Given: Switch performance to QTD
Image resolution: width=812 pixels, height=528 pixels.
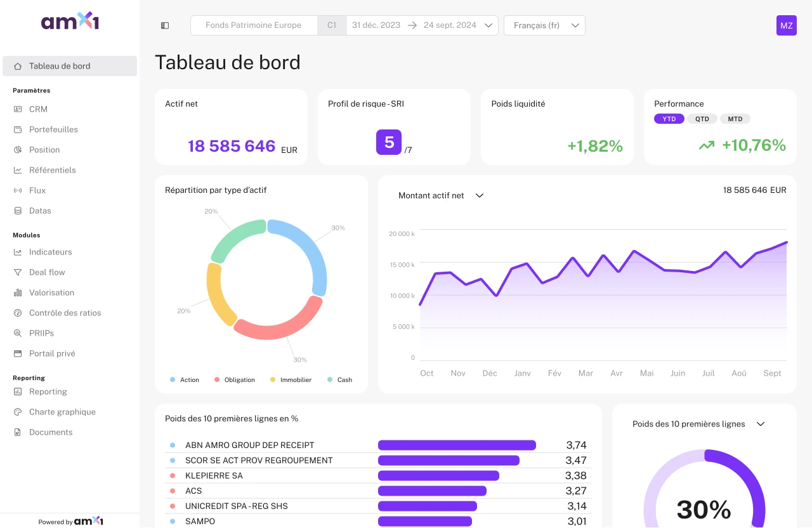Looking at the screenshot, I should point(702,119).
